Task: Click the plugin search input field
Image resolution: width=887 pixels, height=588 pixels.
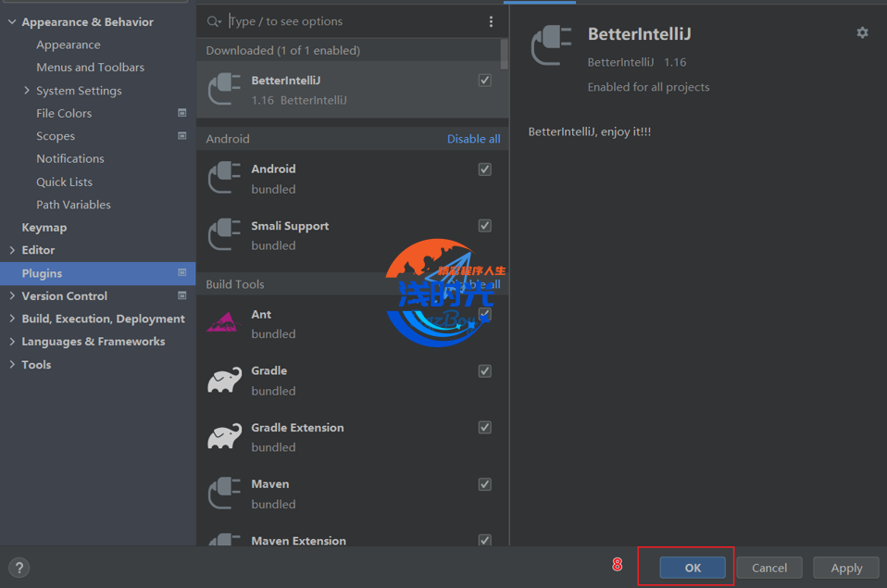Action: point(352,21)
